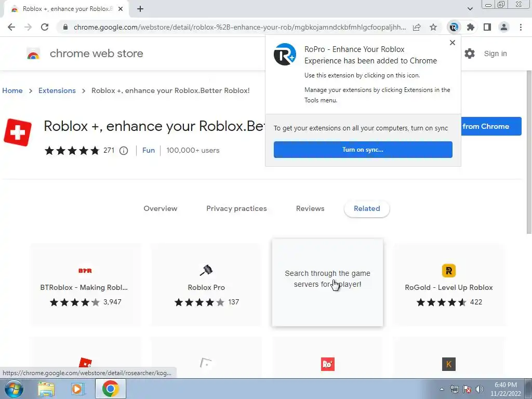Click the network tray icon

[x=455, y=389]
